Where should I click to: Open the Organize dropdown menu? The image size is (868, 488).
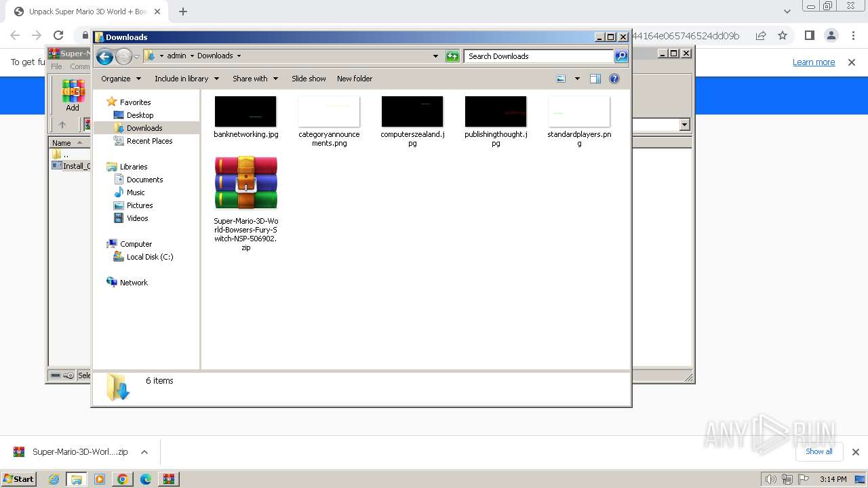121,79
